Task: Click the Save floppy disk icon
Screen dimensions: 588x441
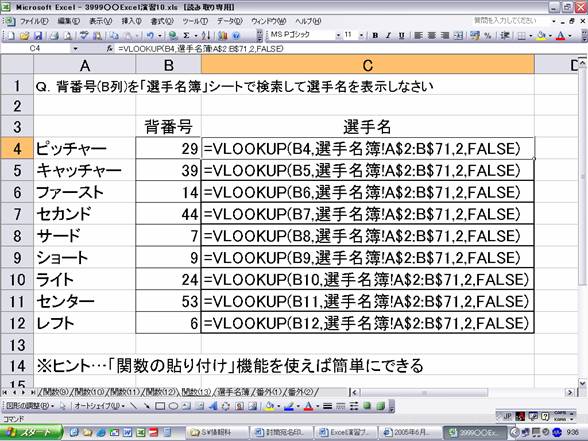Action: click(x=38, y=36)
